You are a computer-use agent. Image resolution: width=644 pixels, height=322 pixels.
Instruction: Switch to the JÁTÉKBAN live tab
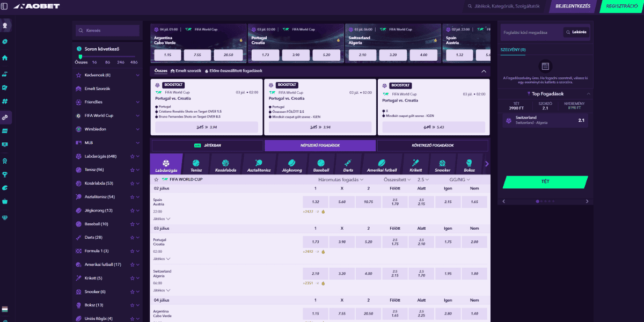click(x=207, y=145)
